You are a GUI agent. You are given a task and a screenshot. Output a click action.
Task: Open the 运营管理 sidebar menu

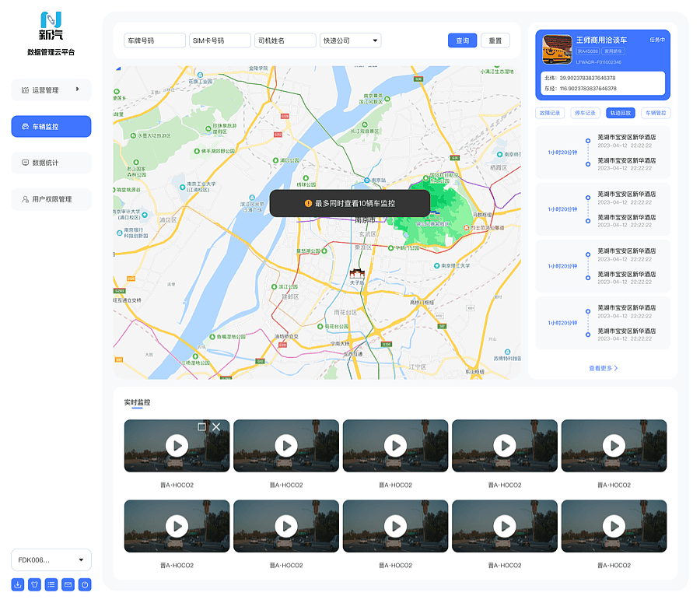click(51, 89)
